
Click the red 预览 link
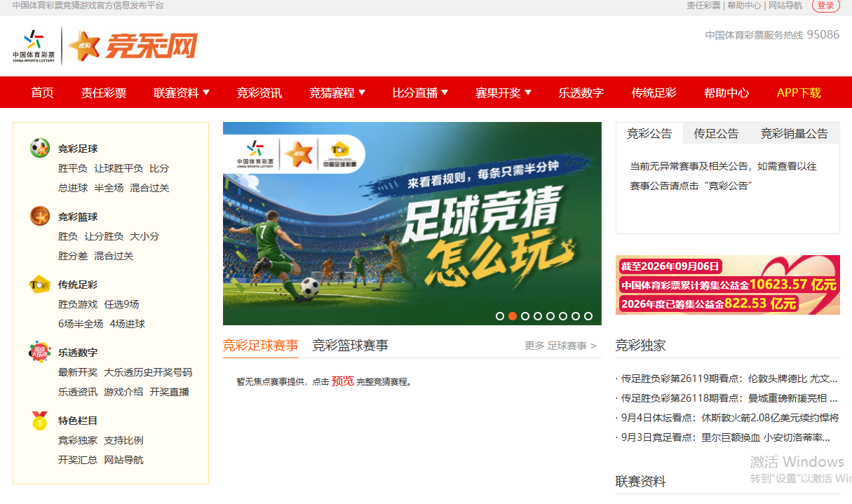point(343,381)
